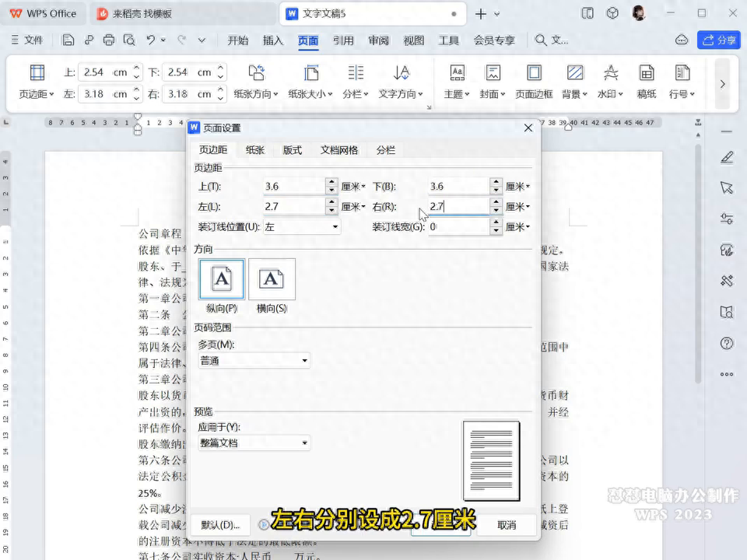Click the 分栏 (columns) ribbon icon
Screen dimensions: 747x560
pos(356,80)
